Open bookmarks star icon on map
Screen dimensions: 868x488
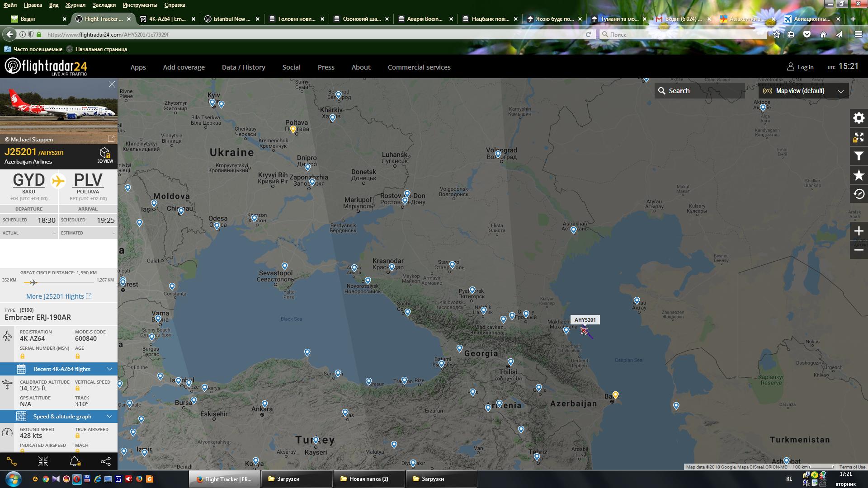point(859,175)
